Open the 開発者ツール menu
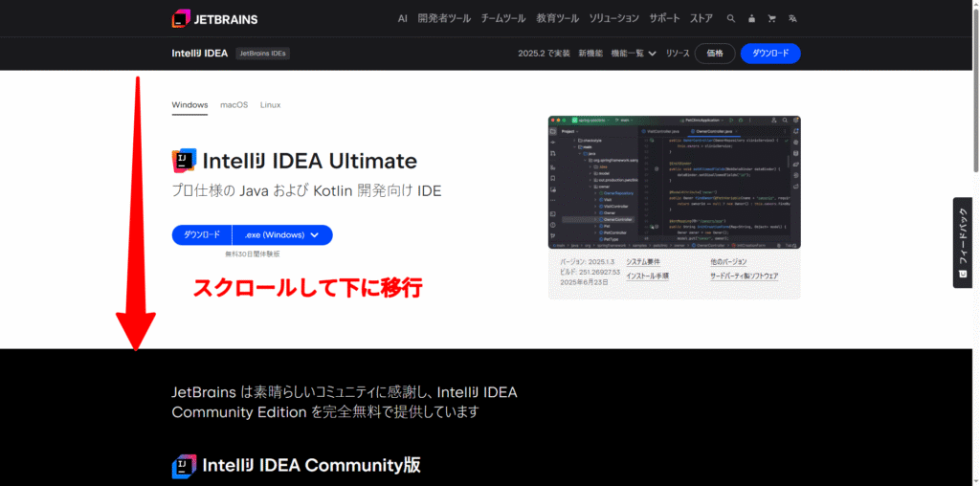 pyautogui.click(x=444, y=19)
